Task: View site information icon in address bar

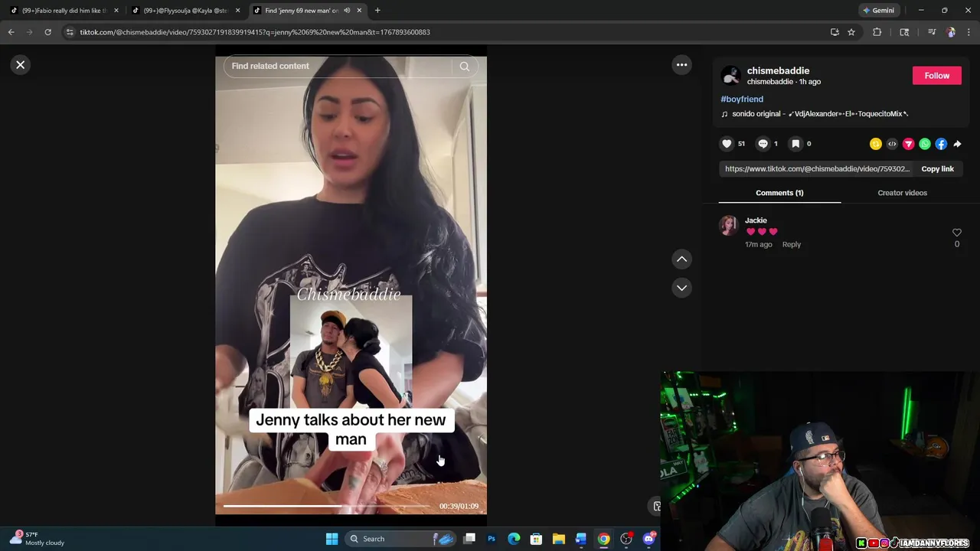Action: tap(70, 32)
